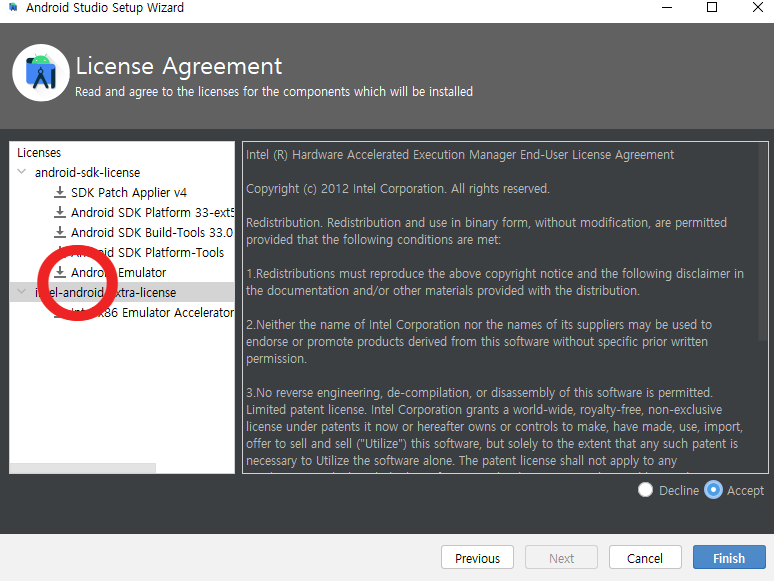Select the android-sdk-license entry
Image resolution: width=774 pixels, height=581 pixels.
pyautogui.click(x=87, y=172)
